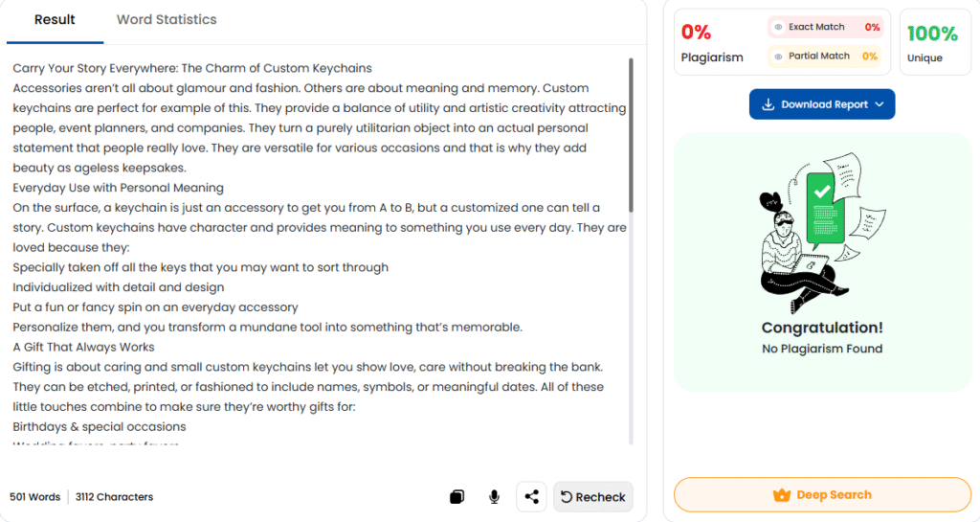Image resolution: width=980 pixels, height=522 pixels.
Task: Click the 501 Words count label
Action: [x=34, y=497]
